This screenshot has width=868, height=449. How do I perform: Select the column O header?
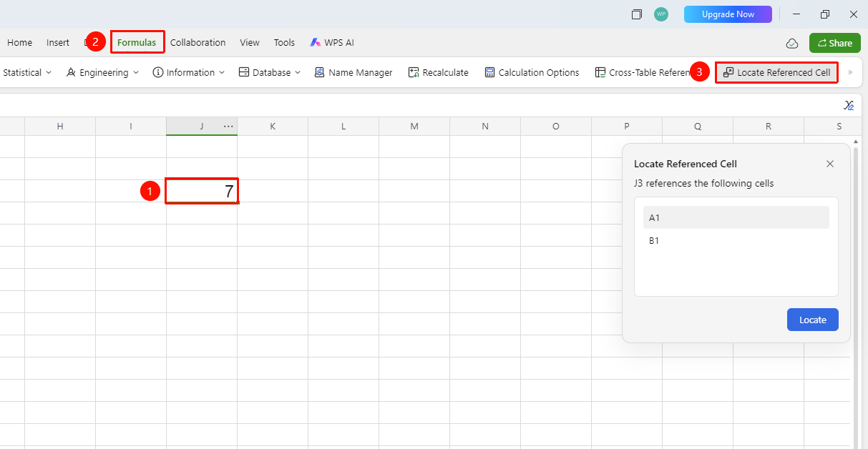tap(556, 127)
